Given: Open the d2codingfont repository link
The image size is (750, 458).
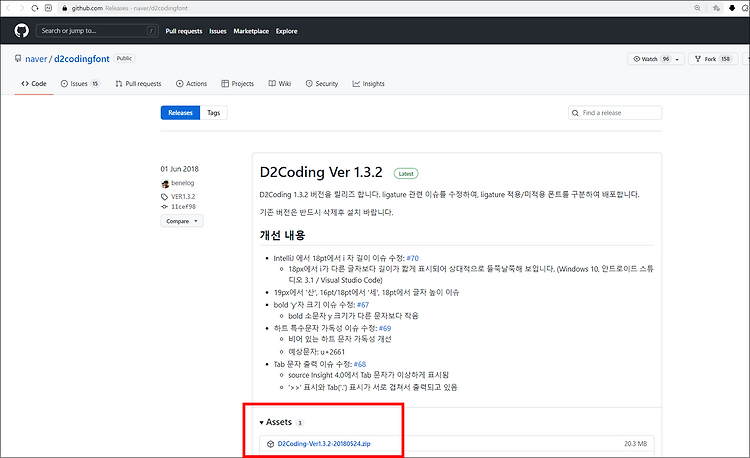Looking at the screenshot, I should point(82,59).
